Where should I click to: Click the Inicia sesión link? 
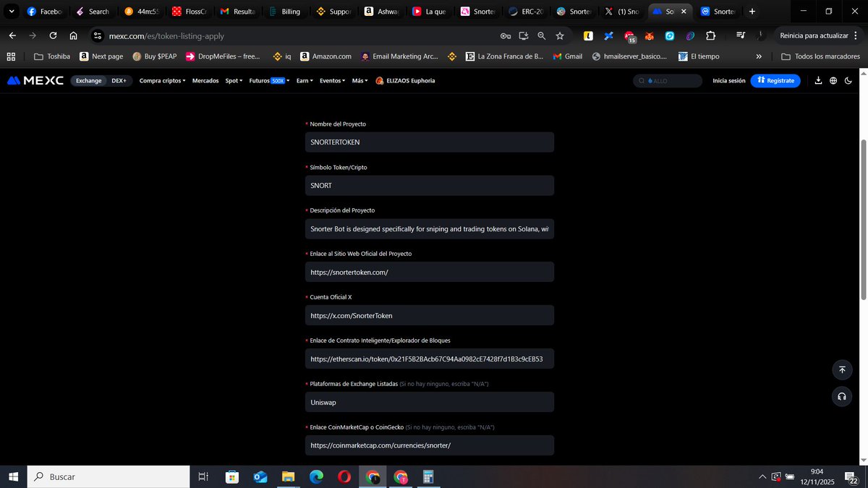click(x=728, y=81)
